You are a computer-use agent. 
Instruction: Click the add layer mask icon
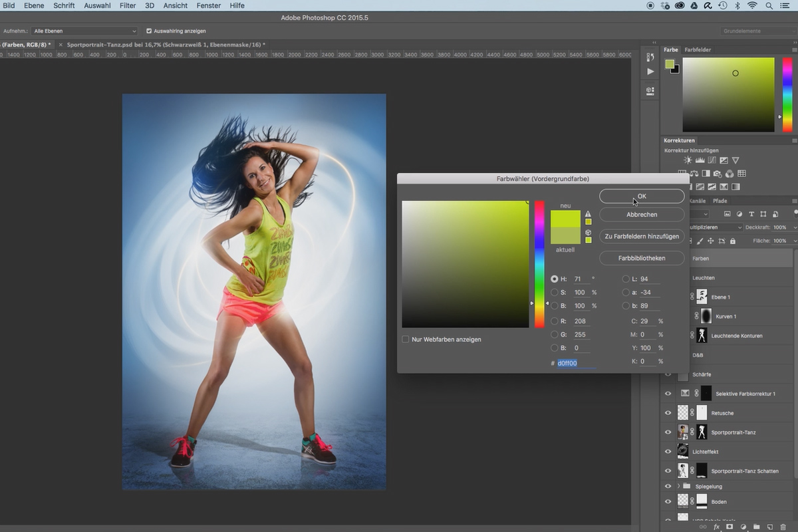[x=730, y=527]
